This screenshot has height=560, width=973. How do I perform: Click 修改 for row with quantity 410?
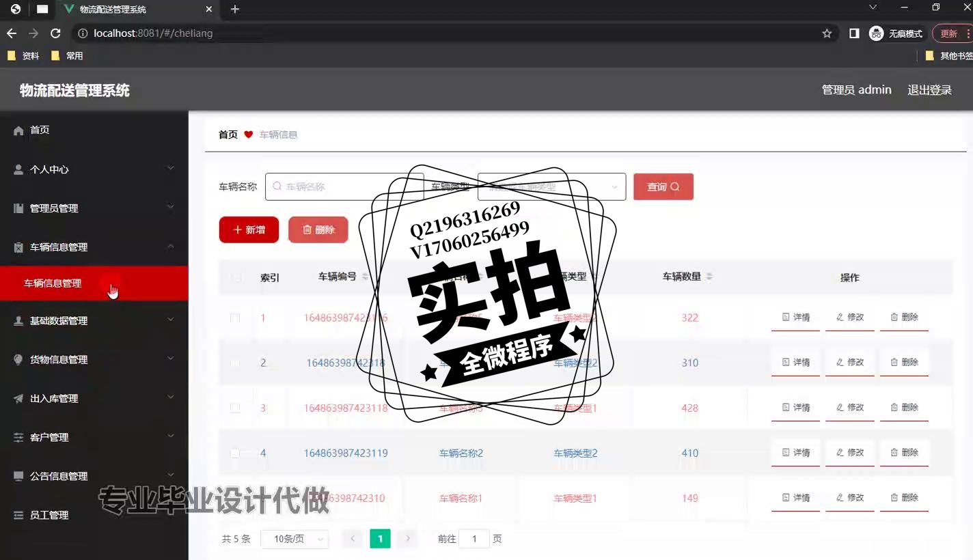click(x=850, y=453)
